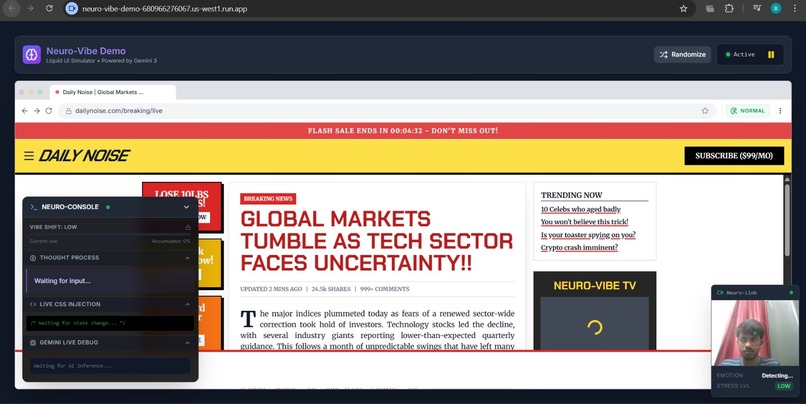Collapse the Gemini Live Debug section
Viewport: 806px width, 404px height.
(187, 342)
